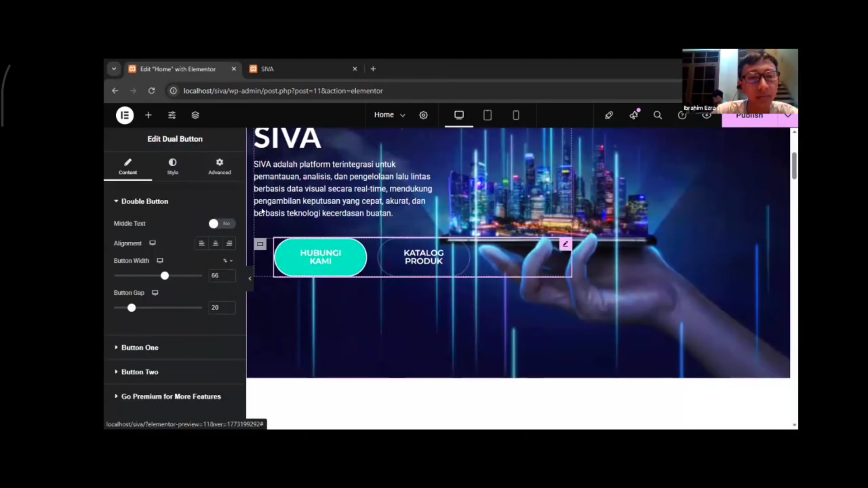Switch to the Advanced tab

click(220, 166)
